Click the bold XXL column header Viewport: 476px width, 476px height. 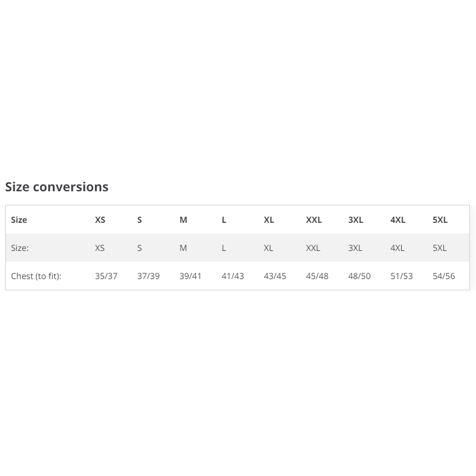314,220
